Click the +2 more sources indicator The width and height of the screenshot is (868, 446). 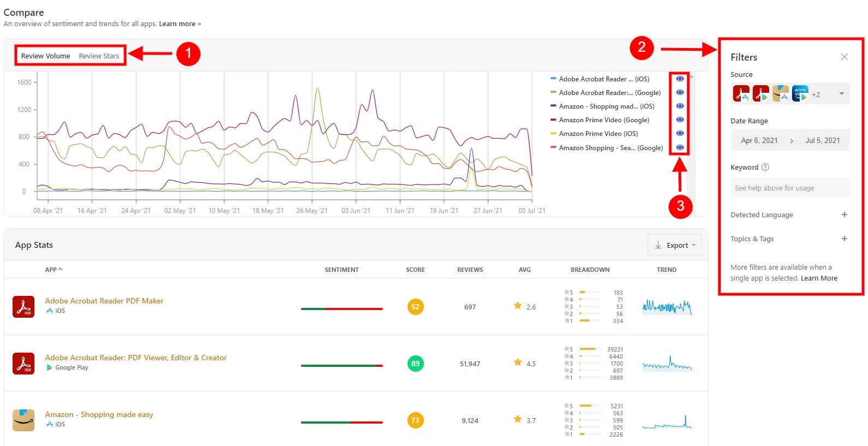point(816,94)
